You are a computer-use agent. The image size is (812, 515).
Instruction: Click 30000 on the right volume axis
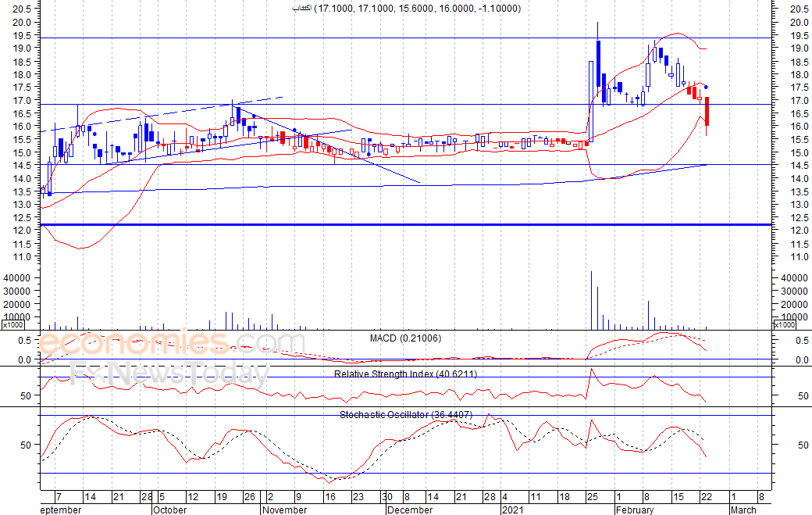[x=794, y=291]
